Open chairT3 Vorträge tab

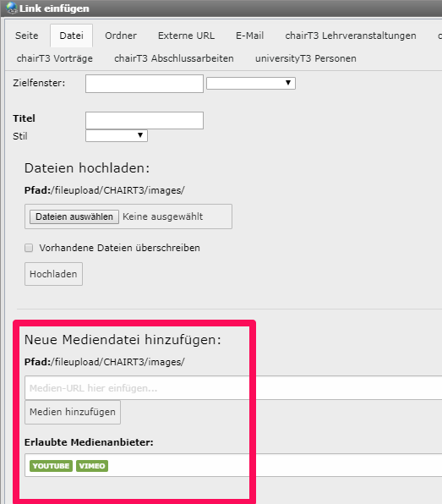pyautogui.click(x=55, y=58)
